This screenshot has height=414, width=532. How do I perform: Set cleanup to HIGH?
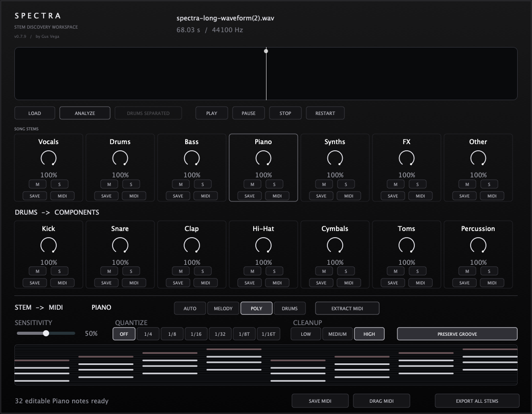coord(369,334)
